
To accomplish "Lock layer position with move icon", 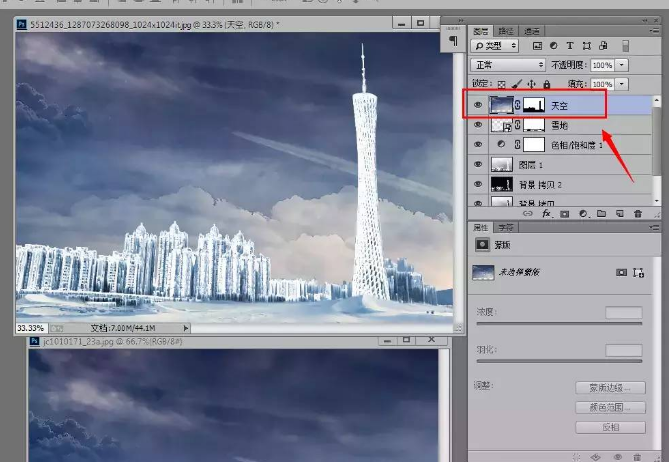I will pyautogui.click(x=531, y=84).
